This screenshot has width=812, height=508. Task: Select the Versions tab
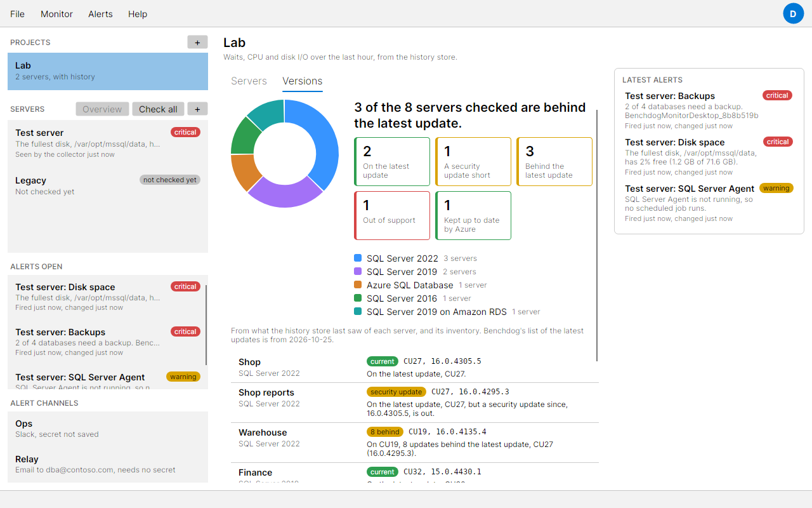[303, 81]
